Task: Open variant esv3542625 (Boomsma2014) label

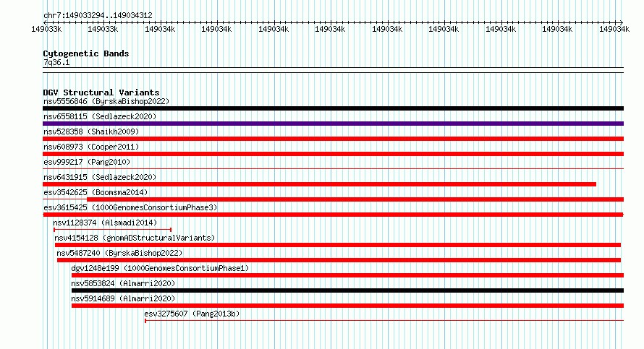Action: pyautogui.click(x=96, y=192)
